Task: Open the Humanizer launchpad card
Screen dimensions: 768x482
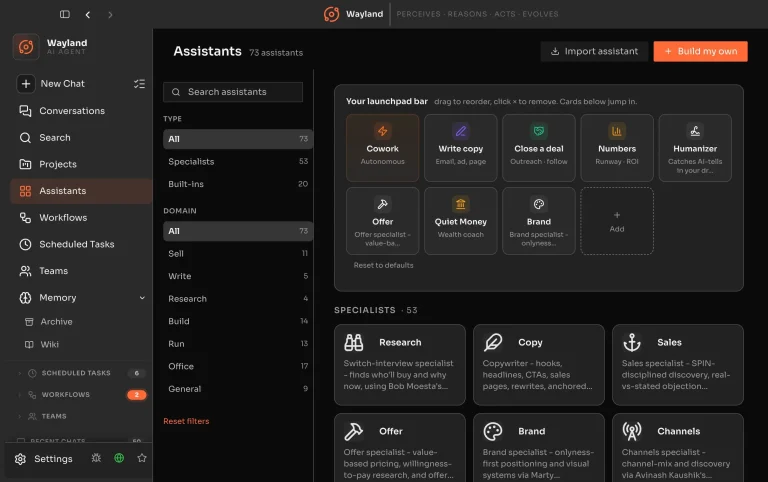Action: (695, 148)
